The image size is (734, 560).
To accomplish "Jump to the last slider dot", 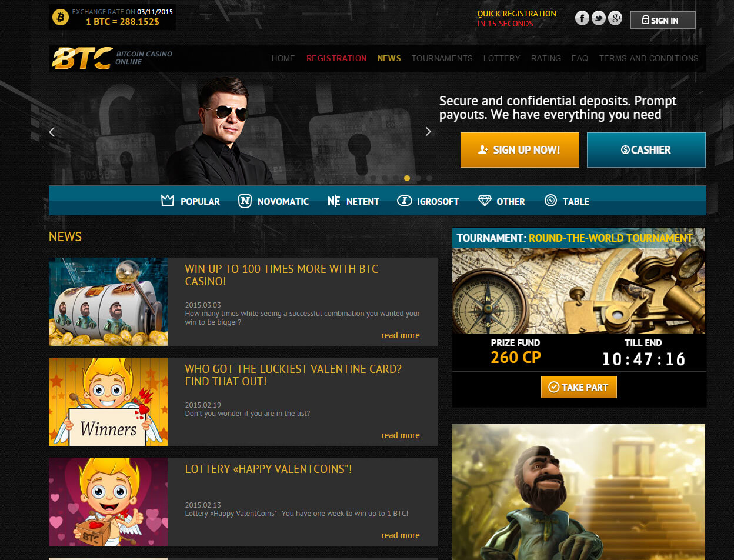I will [429, 178].
